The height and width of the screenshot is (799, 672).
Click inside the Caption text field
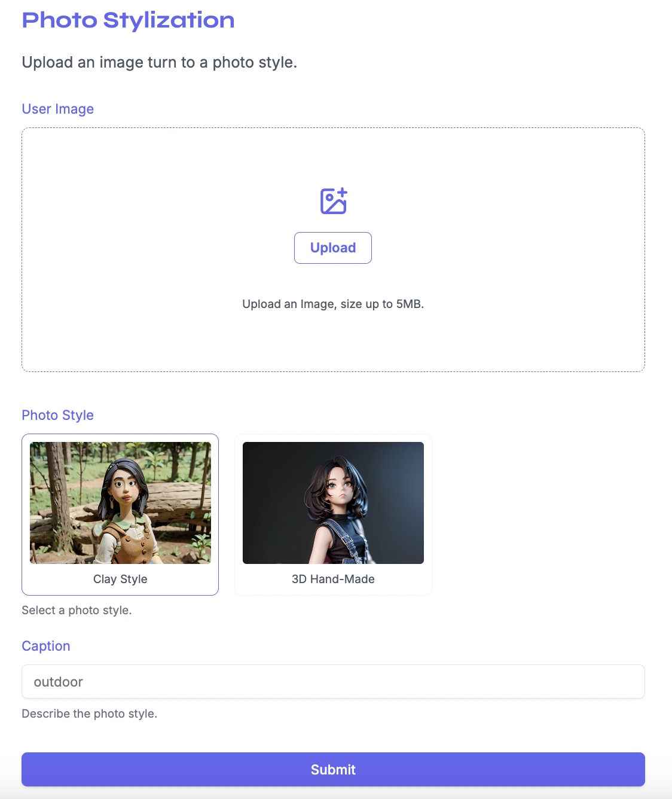pyautogui.click(x=333, y=681)
